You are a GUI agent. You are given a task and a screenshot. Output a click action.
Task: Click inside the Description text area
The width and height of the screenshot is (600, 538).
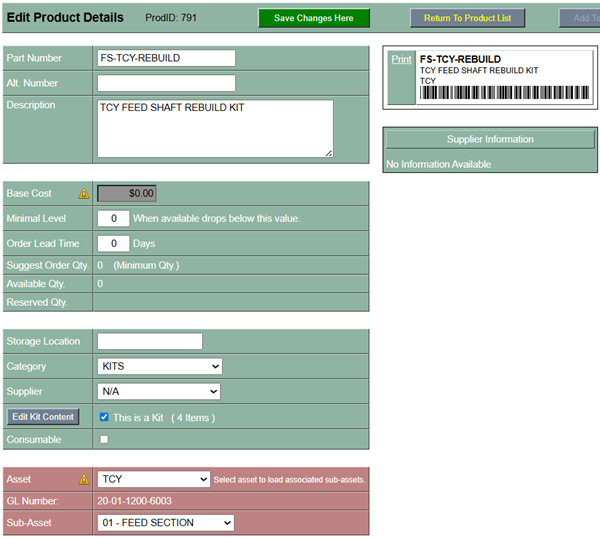click(215, 127)
